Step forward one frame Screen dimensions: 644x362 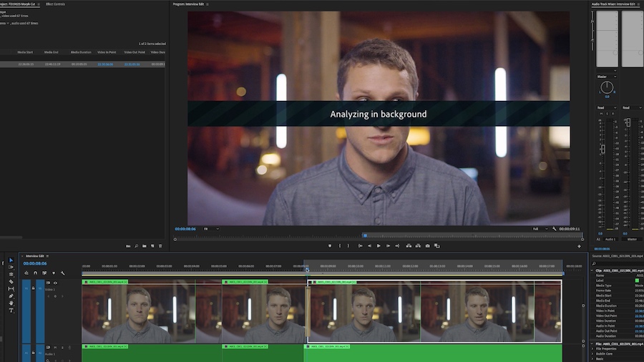(x=388, y=246)
